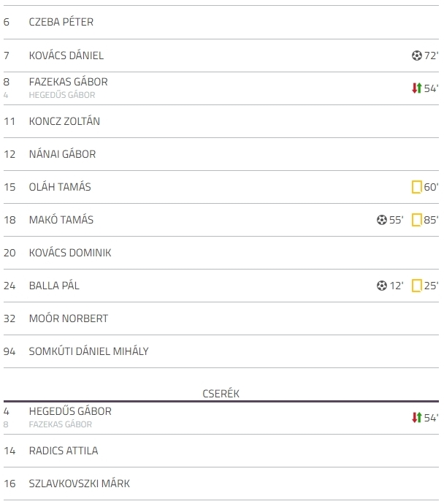
Task: Click Makó Tamás's 85' yellow card icon
Action: [417, 220]
